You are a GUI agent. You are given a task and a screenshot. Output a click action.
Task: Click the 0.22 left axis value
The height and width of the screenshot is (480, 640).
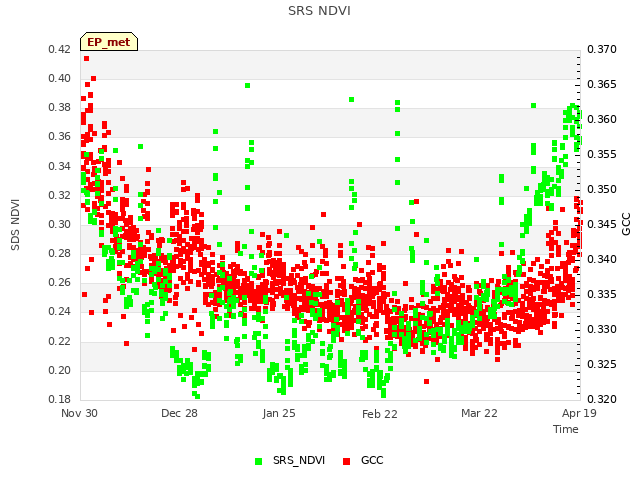click(x=59, y=341)
